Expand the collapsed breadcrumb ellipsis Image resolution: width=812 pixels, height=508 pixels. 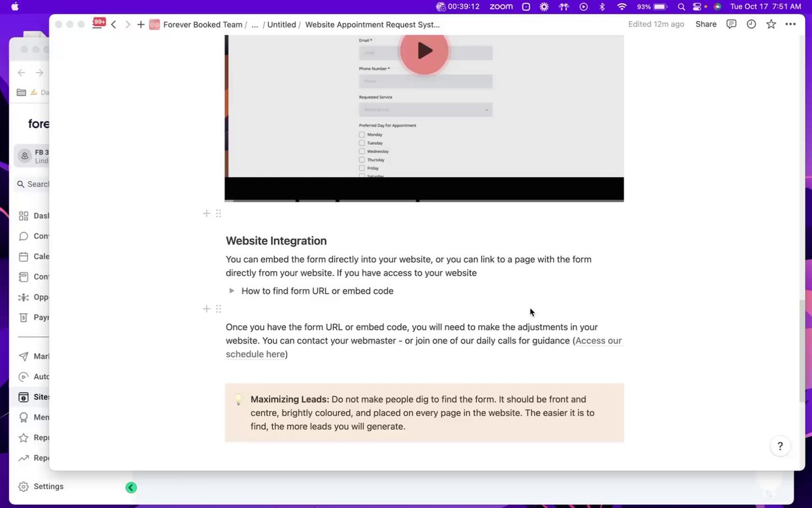[254, 24]
